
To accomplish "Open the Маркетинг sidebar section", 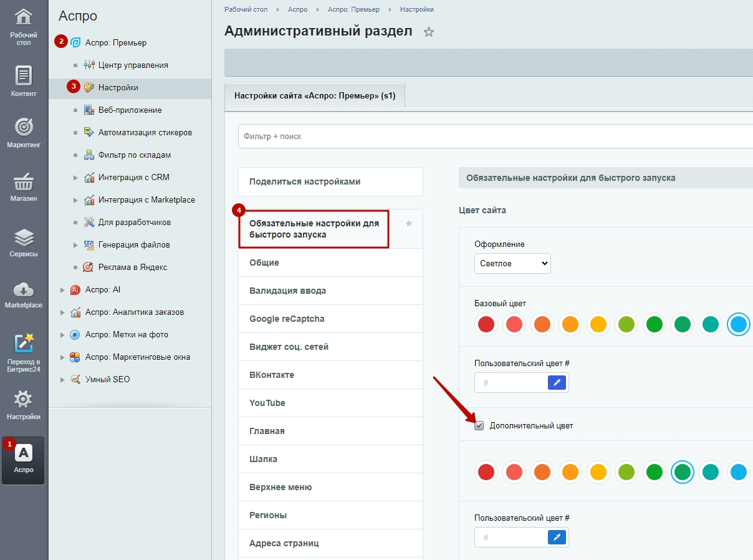I will 24,132.
